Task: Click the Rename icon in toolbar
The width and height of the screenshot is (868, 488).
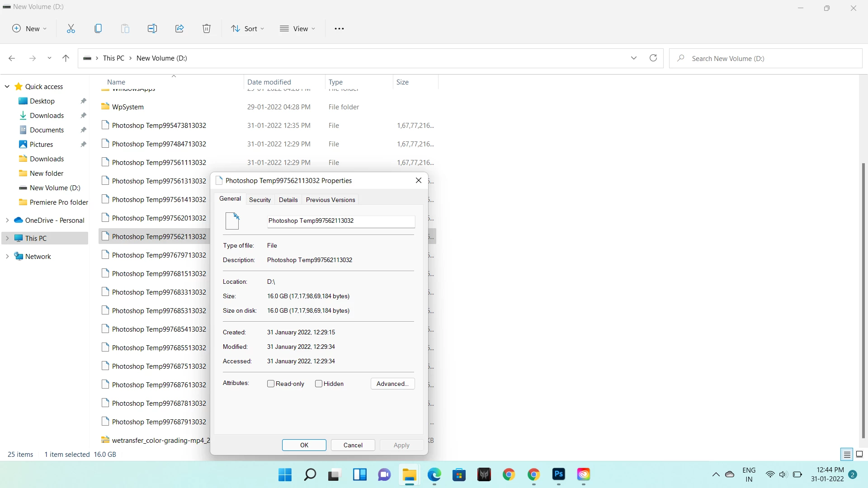Action: 152,28
